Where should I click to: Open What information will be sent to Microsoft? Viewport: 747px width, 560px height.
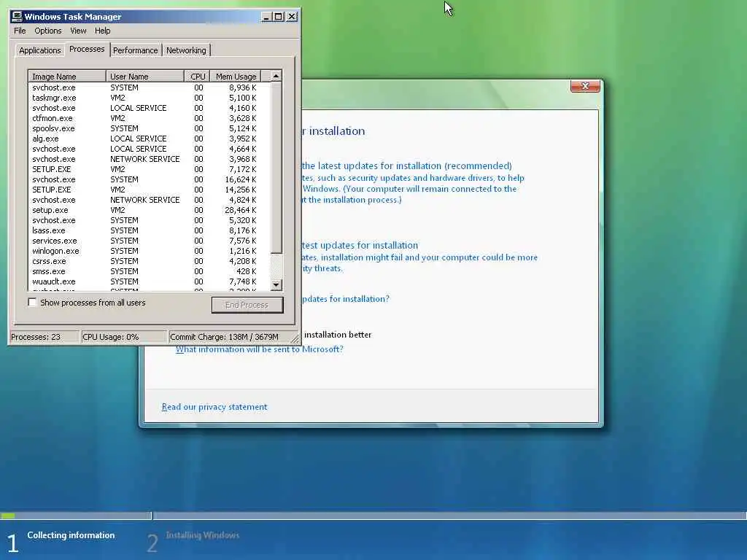click(x=260, y=349)
